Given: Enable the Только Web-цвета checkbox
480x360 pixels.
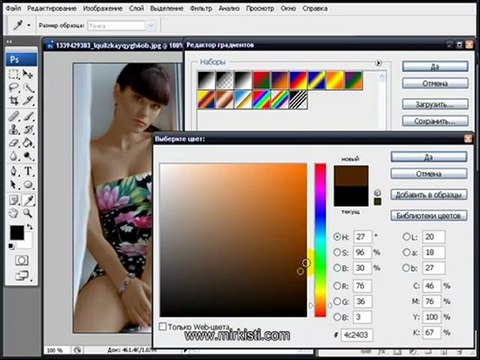Looking at the screenshot, I should point(163,326).
